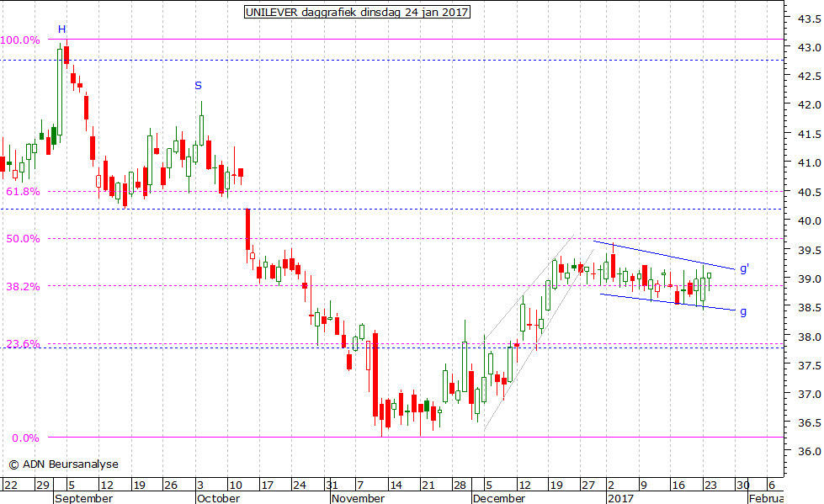Click the 38.2% retracement label
Screen dimensions: 824x504
(23, 287)
